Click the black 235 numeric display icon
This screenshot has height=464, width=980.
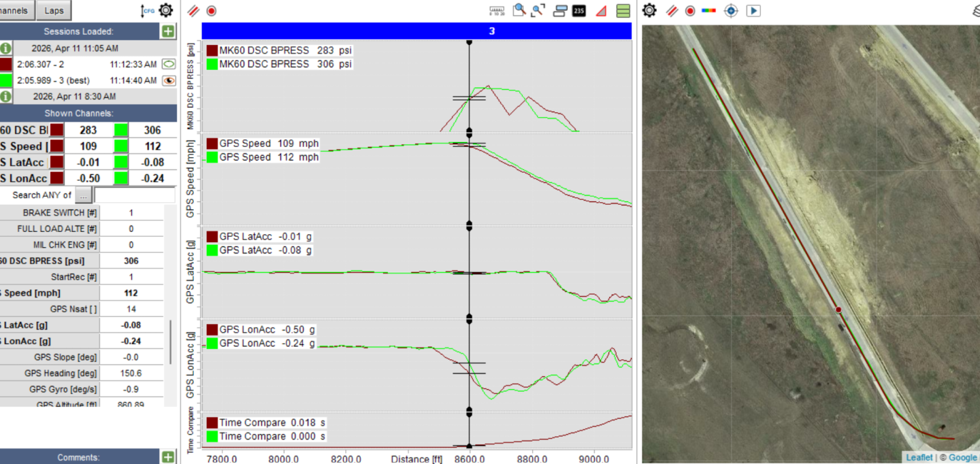(x=579, y=11)
